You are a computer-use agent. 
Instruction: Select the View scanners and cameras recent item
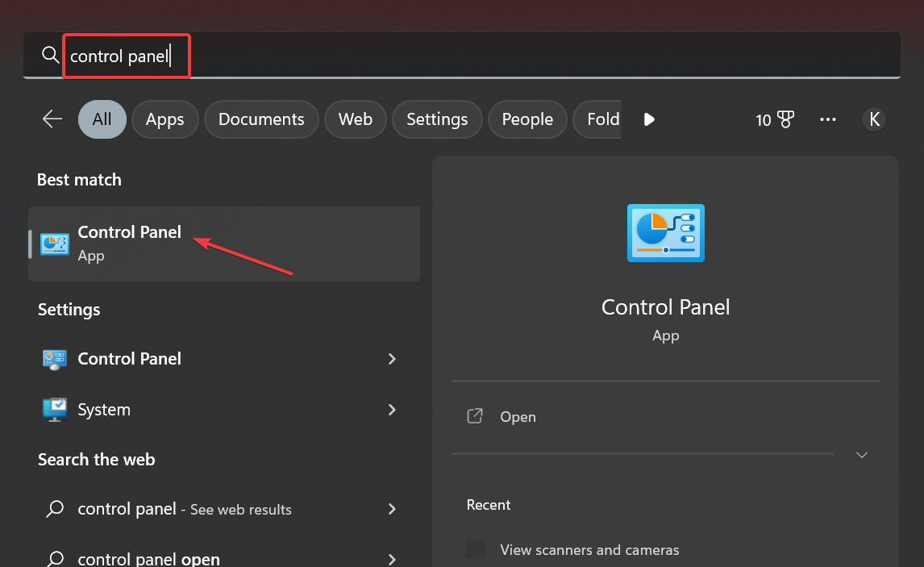(x=590, y=549)
